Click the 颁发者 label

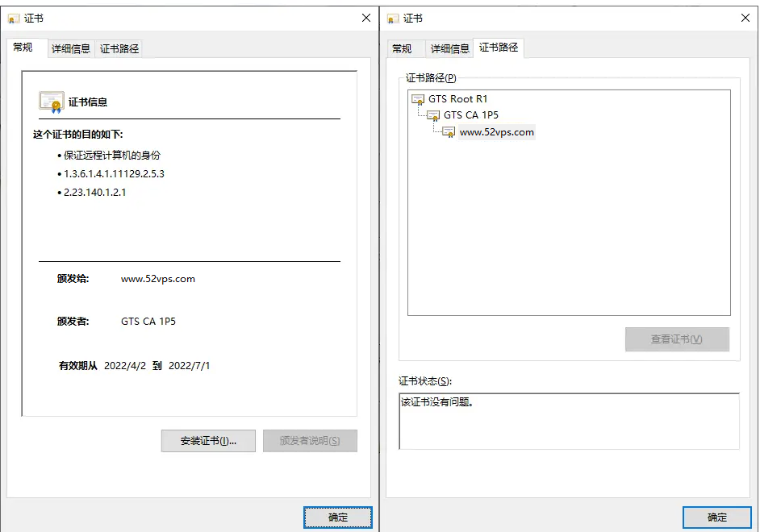[x=73, y=322]
